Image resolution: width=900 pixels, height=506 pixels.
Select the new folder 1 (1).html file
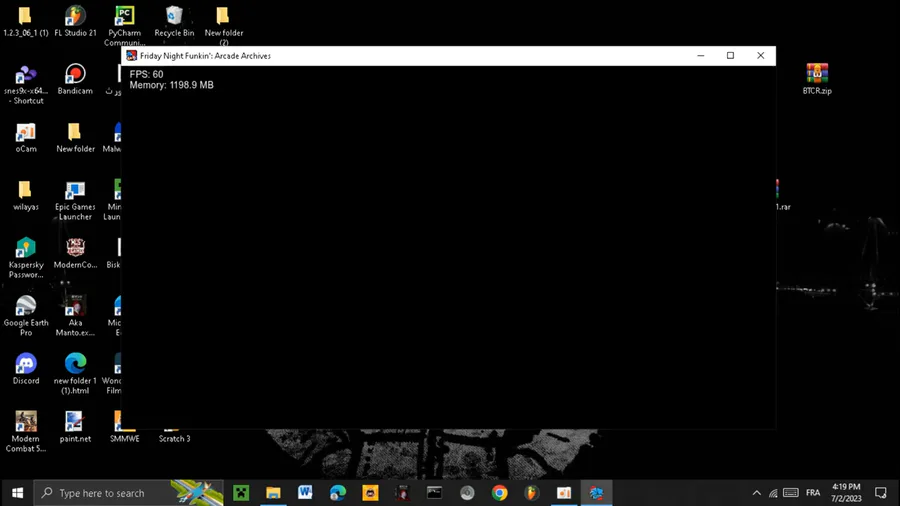point(75,373)
